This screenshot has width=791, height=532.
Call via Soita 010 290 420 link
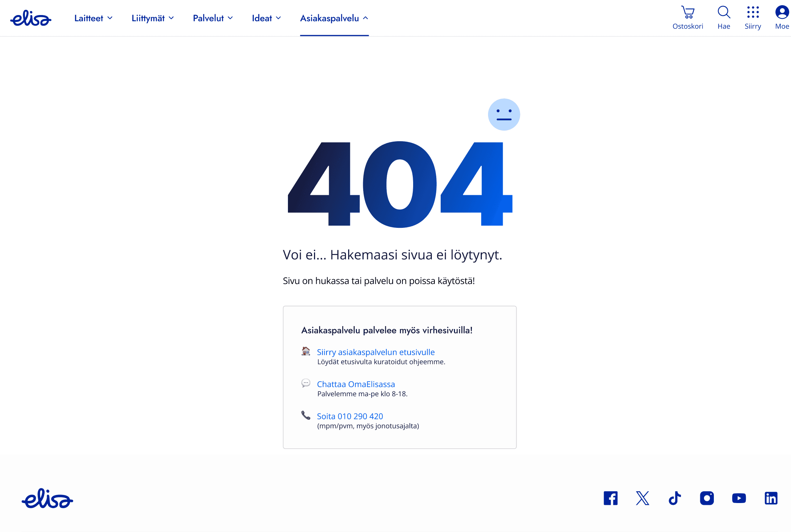coord(350,416)
